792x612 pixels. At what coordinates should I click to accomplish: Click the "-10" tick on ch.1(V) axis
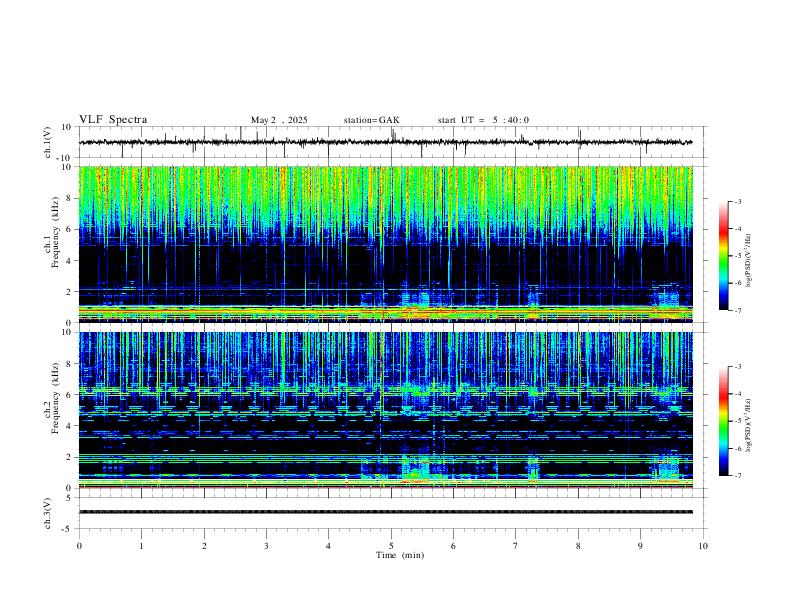(x=64, y=158)
